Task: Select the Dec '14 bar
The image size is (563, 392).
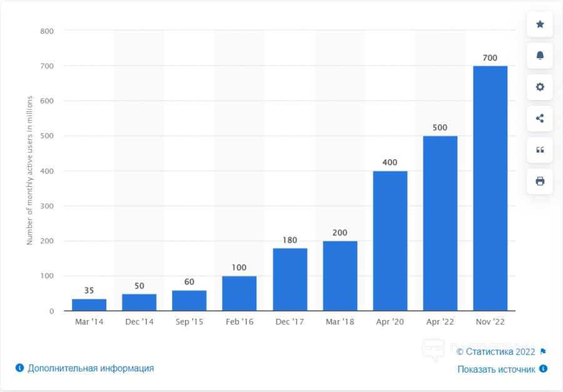Action: 139,302
